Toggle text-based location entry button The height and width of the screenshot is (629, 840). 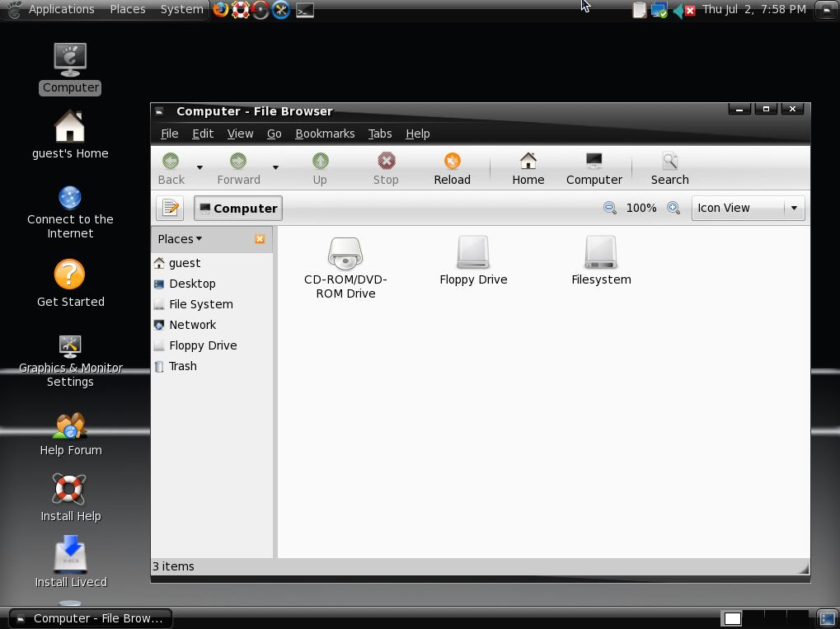point(170,209)
